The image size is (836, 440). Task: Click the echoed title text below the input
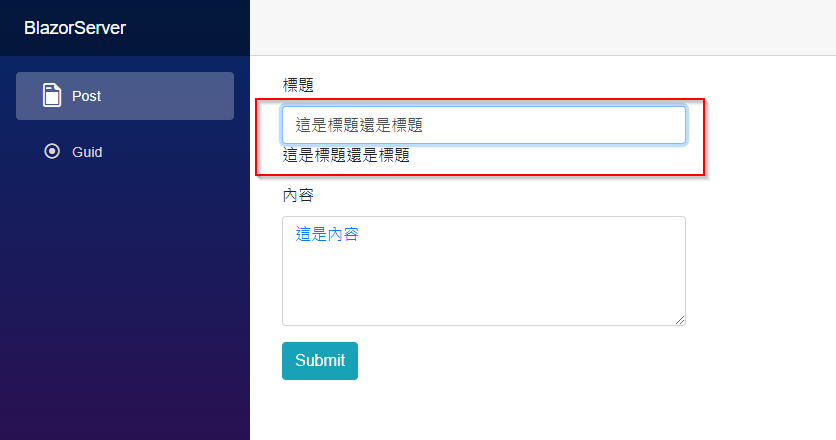pos(346,155)
